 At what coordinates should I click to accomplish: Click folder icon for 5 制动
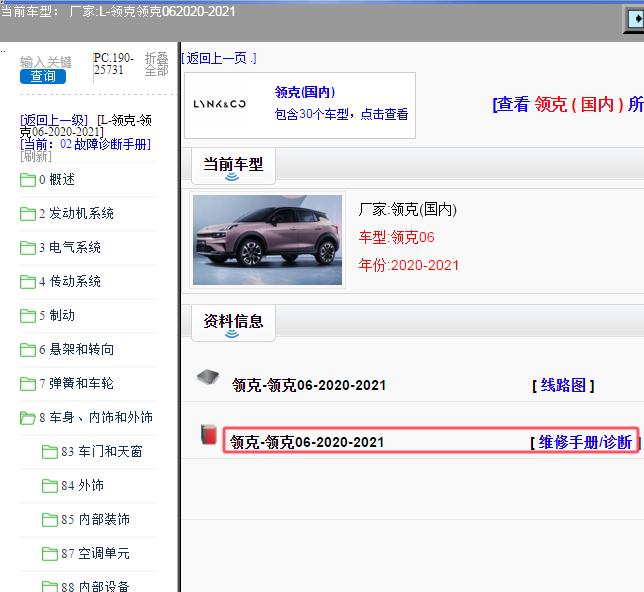pos(28,316)
